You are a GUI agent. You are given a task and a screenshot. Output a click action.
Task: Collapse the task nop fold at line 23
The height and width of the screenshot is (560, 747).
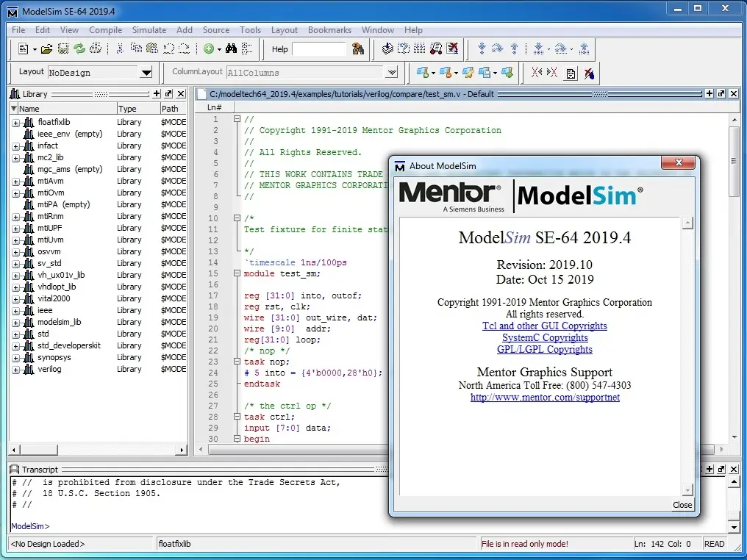(x=237, y=362)
